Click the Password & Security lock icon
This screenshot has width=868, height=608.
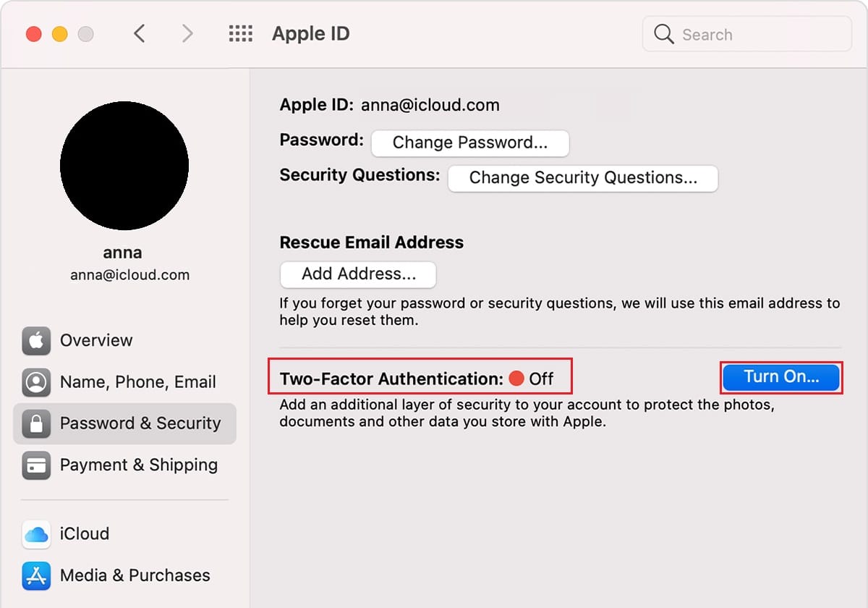[x=36, y=423]
